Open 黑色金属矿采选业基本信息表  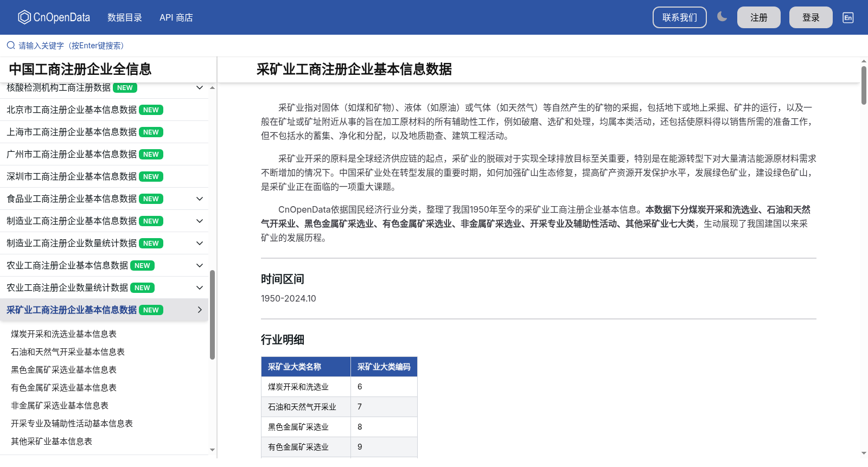coord(63,370)
